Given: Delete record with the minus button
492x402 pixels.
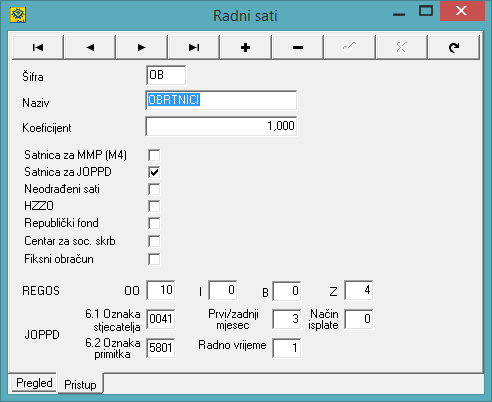Looking at the screenshot, I should click(298, 47).
